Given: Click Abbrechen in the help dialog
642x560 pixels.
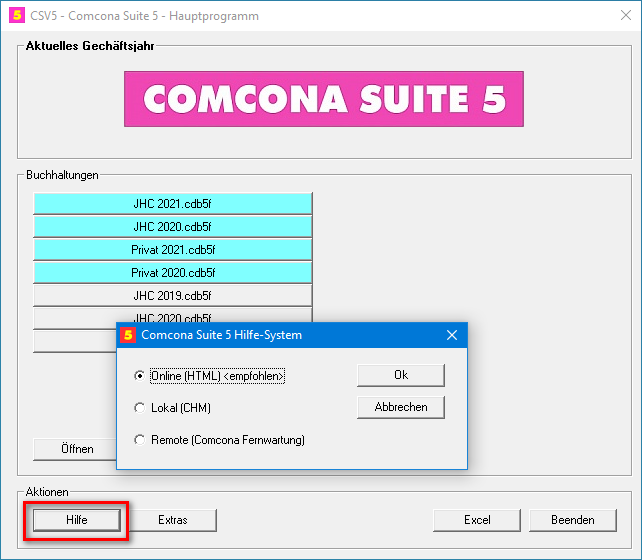Looking at the screenshot, I should click(401, 407).
